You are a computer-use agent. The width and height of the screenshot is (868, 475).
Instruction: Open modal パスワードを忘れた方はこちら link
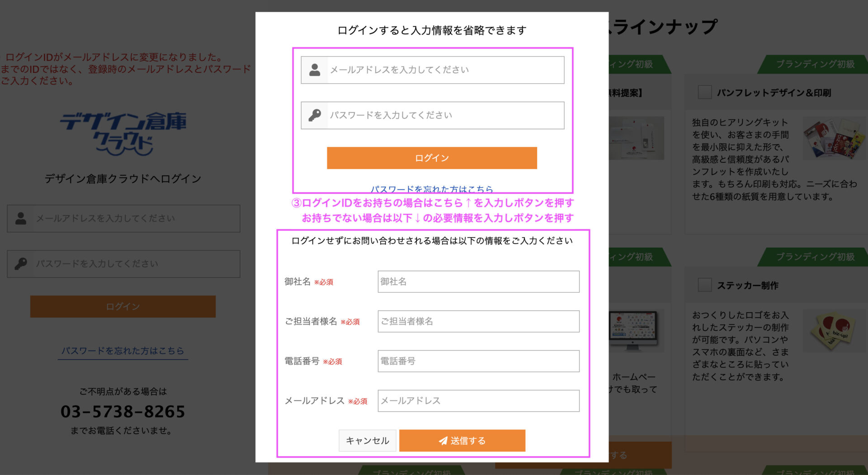[432, 189]
